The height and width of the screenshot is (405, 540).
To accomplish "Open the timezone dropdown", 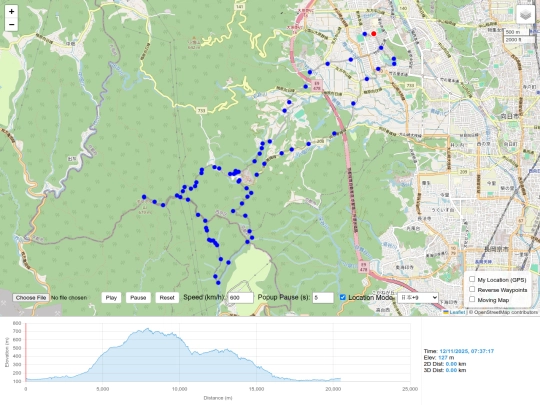I will [x=418, y=298].
